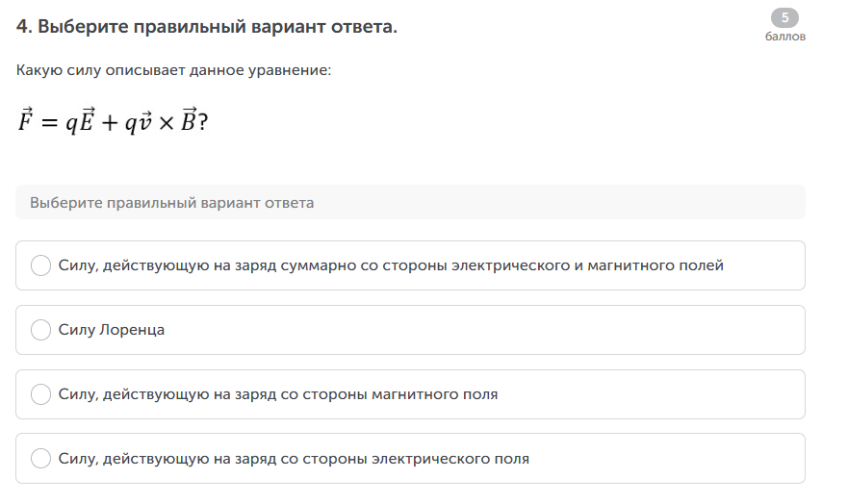Click the equals sign in the formula
The image size is (848, 504).
[48, 124]
